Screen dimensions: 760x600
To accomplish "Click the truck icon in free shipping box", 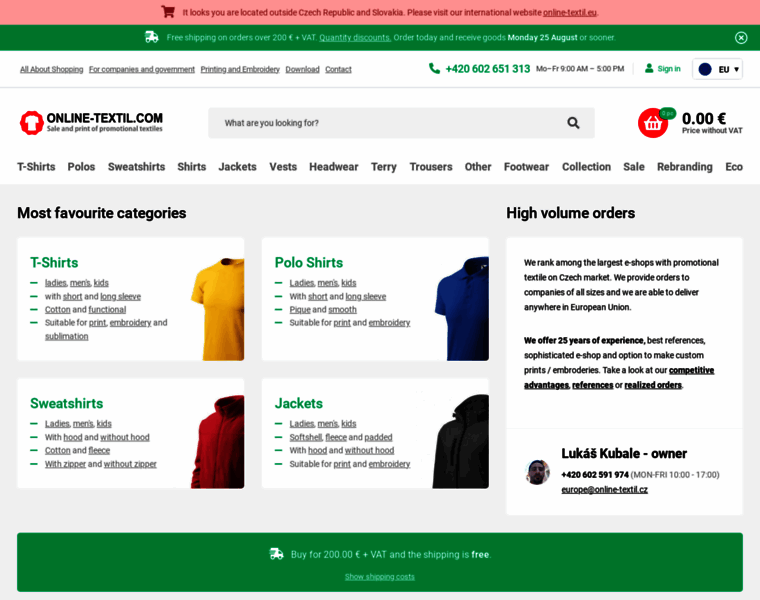I will pos(276,554).
